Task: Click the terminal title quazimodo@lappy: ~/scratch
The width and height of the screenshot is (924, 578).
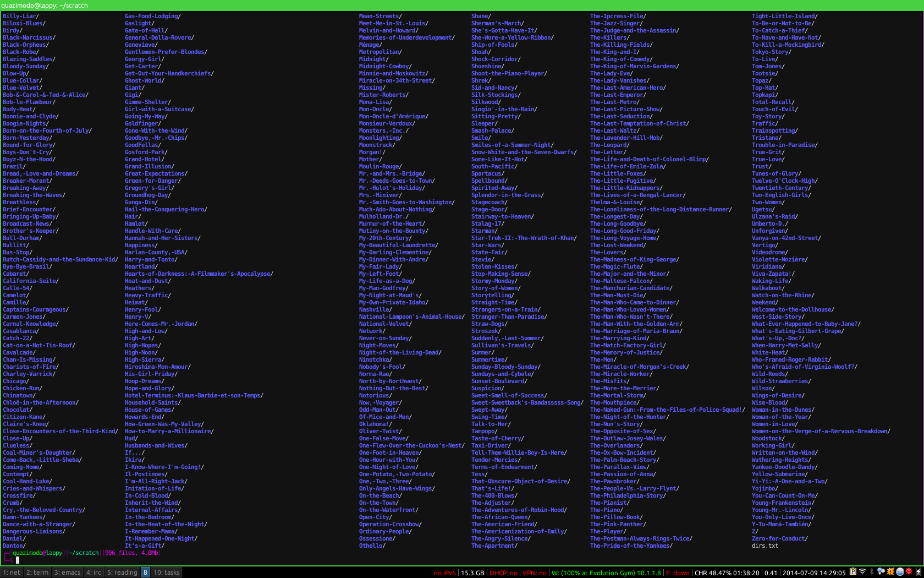Action: tap(45, 6)
